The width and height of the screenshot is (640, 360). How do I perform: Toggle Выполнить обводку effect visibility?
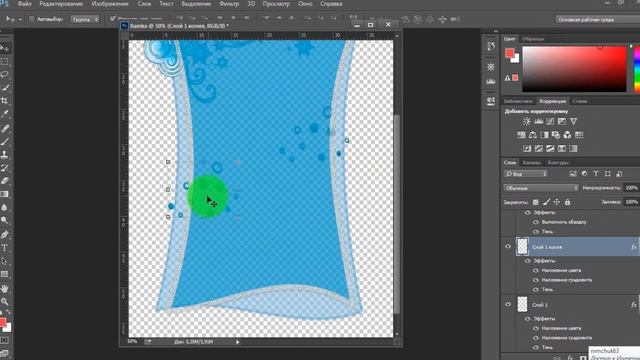coord(536,222)
